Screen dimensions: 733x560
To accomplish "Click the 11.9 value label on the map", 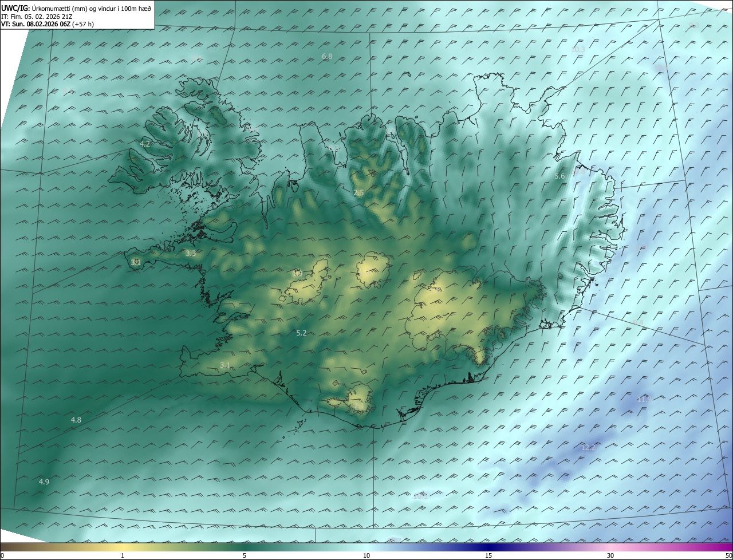I will click(644, 399).
